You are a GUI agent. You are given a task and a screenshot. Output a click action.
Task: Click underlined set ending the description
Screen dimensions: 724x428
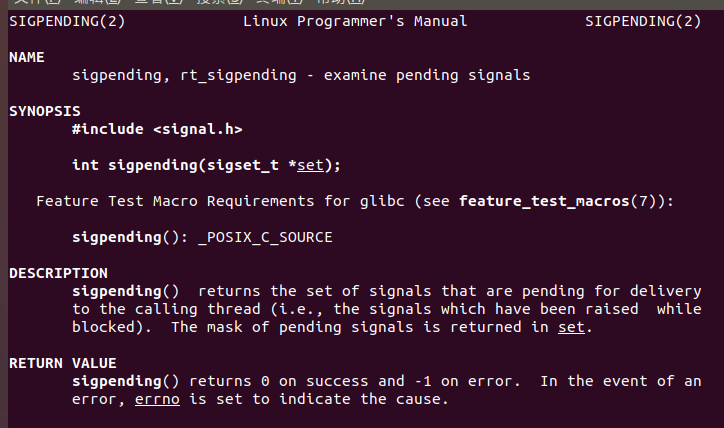pyautogui.click(x=571, y=327)
